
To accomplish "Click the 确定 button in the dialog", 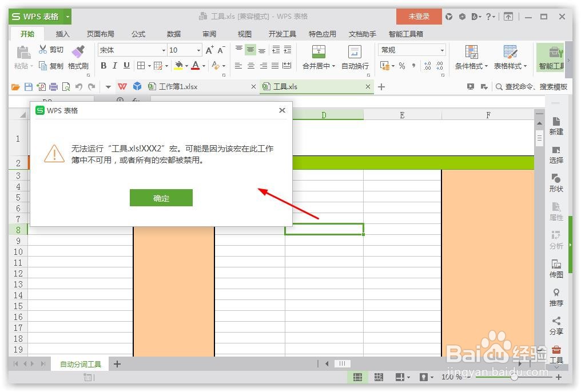I will tap(161, 198).
